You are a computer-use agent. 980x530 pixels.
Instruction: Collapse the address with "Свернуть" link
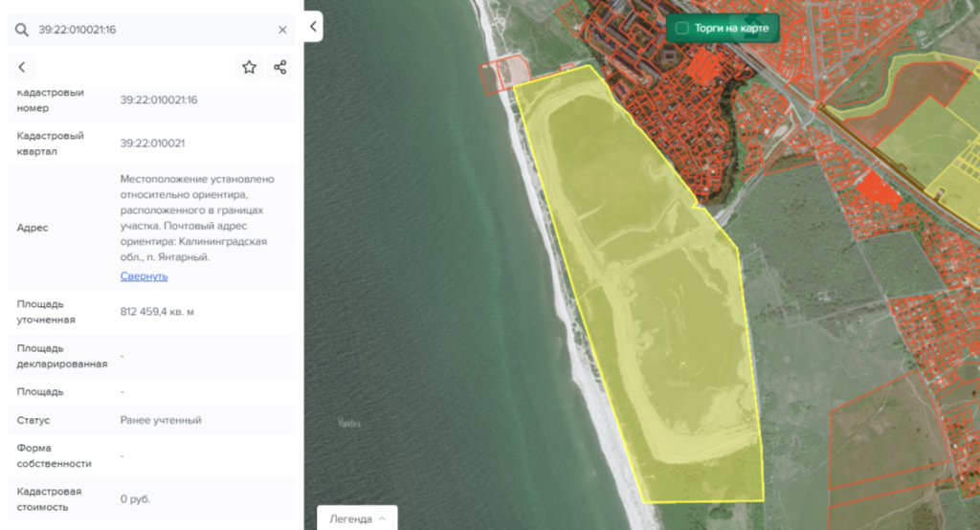click(x=144, y=276)
